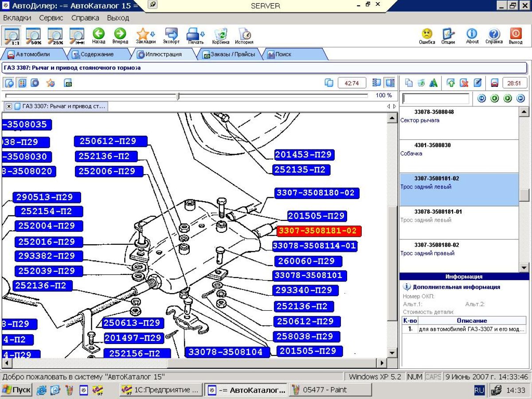Open the Справка menu in menu bar

click(x=85, y=18)
